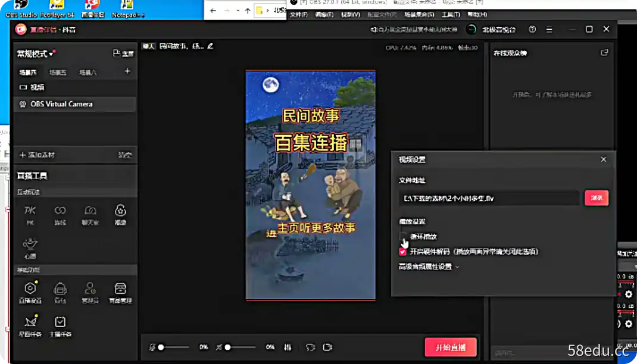Open the 连线 co-host link tool
The height and width of the screenshot is (364, 637).
click(60, 215)
